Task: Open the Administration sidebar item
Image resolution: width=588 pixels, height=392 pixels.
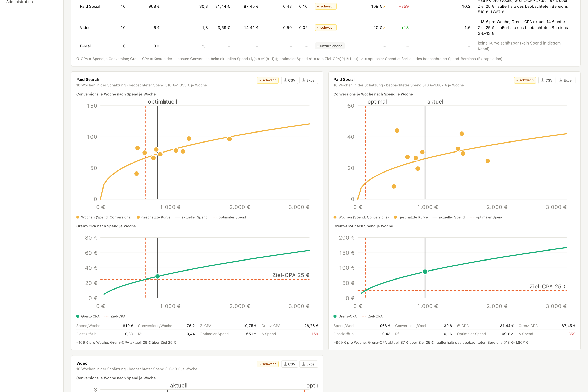Action: 20,2
